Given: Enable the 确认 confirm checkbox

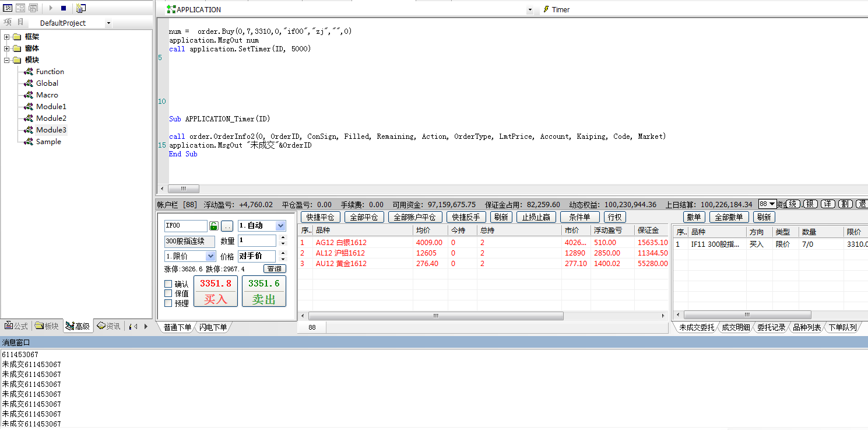Looking at the screenshot, I should coord(168,284).
